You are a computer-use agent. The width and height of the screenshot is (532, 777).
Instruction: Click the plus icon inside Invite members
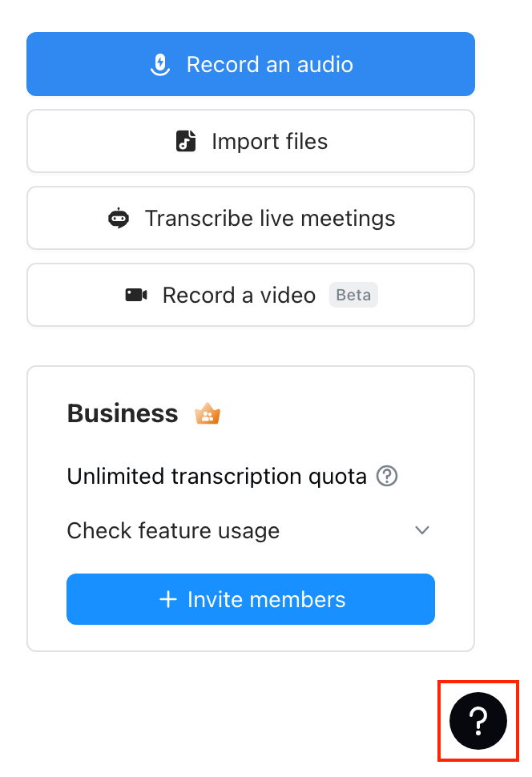[168, 598]
